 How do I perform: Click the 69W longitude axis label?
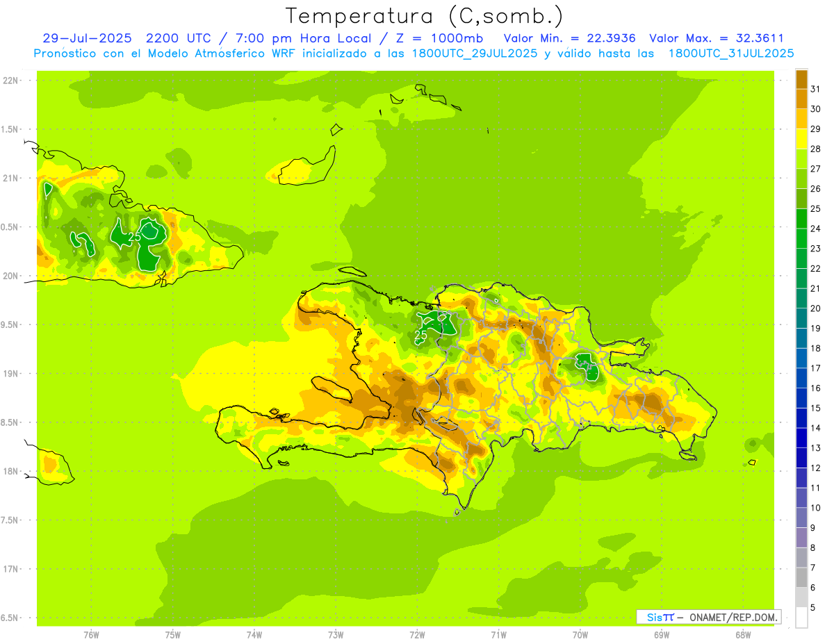(x=662, y=635)
